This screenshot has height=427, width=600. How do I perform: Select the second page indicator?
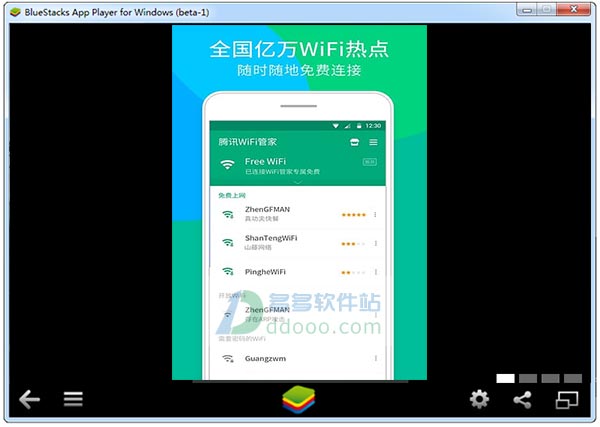click(x=528, y=378)
